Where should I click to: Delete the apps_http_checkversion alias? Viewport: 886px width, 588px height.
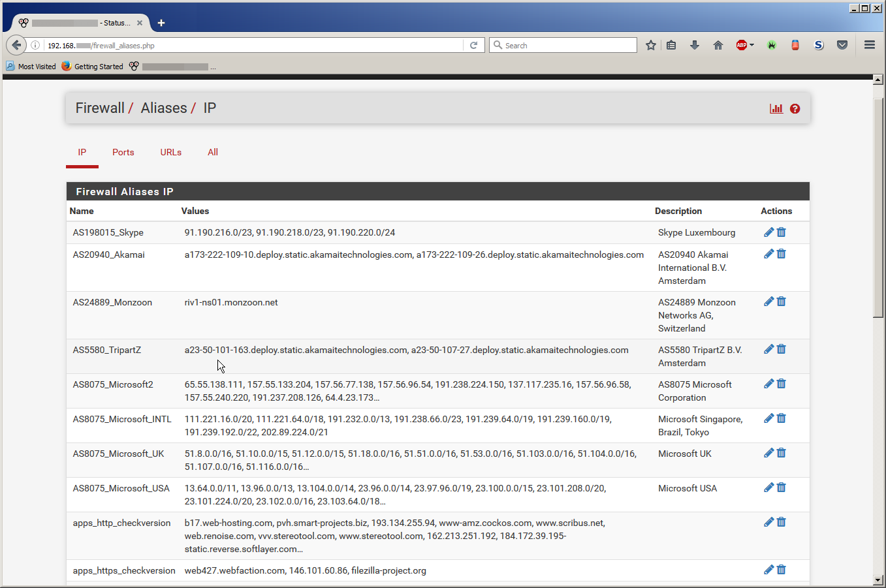782,522
